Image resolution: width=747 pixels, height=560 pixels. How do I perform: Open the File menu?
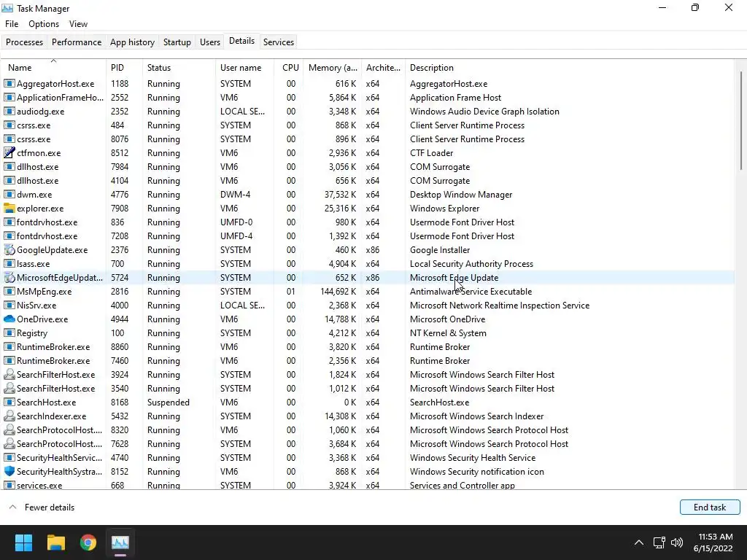(x=12, y=24)
